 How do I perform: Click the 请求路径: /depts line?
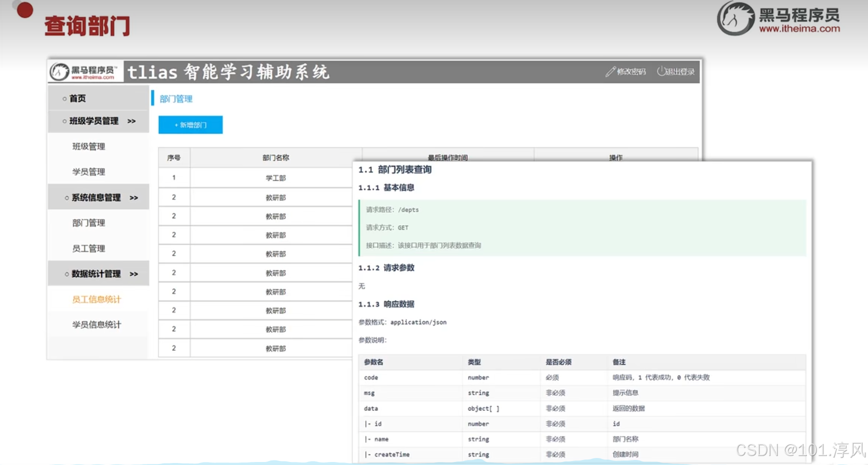point(392,210)
